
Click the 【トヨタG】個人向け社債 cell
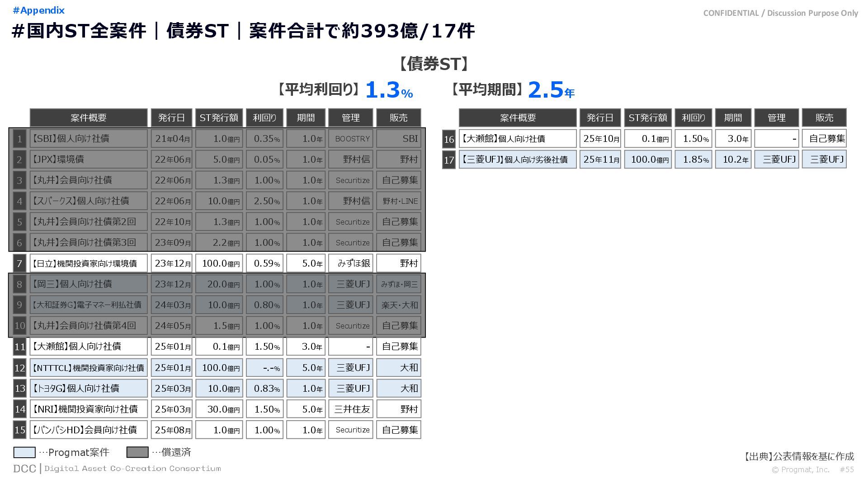pos(89,389)
